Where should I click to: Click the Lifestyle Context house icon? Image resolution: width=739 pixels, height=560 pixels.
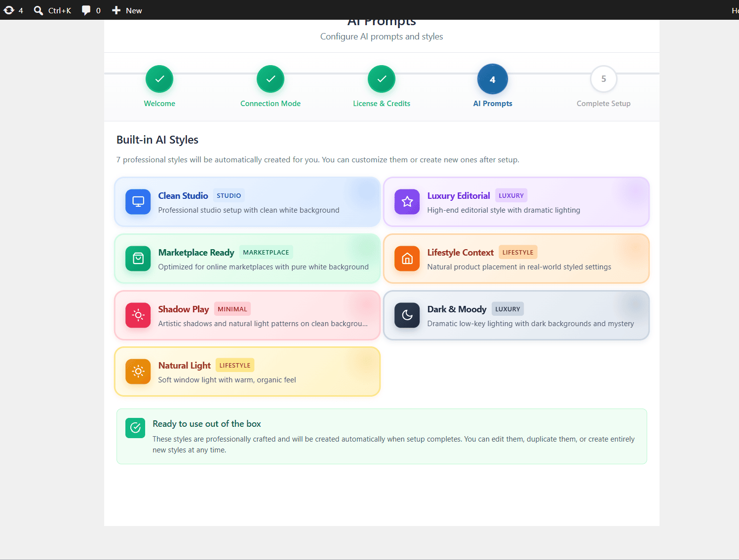(x=407, y=259)
